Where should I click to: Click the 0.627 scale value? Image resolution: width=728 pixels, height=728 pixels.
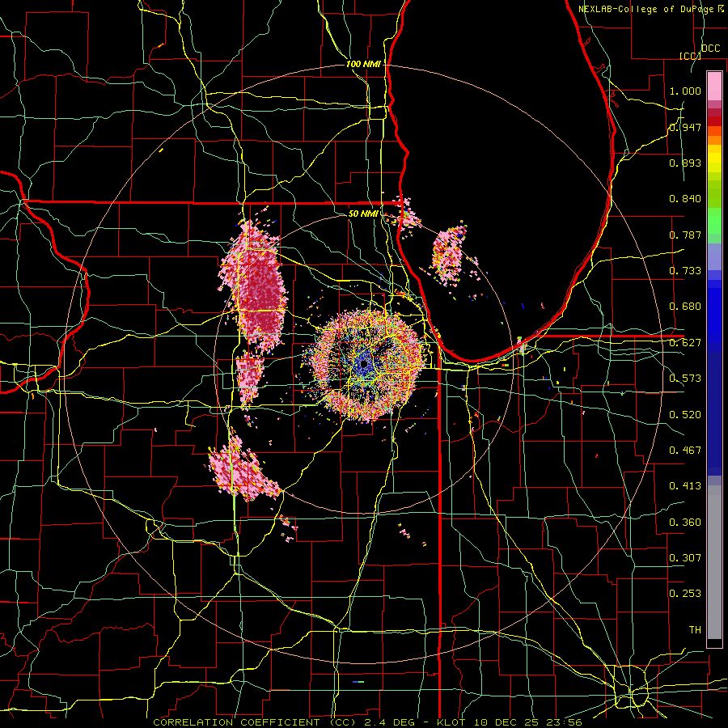[685, 343]
